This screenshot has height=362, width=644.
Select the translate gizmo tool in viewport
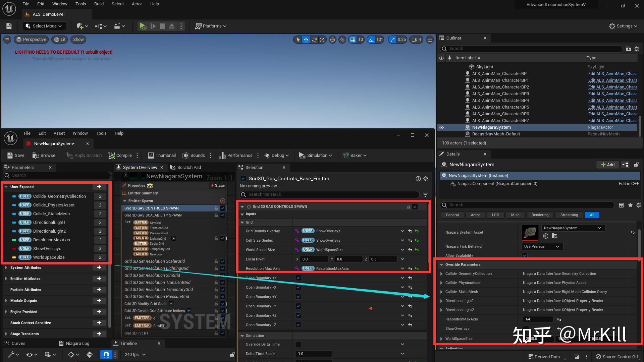[306, 40]
